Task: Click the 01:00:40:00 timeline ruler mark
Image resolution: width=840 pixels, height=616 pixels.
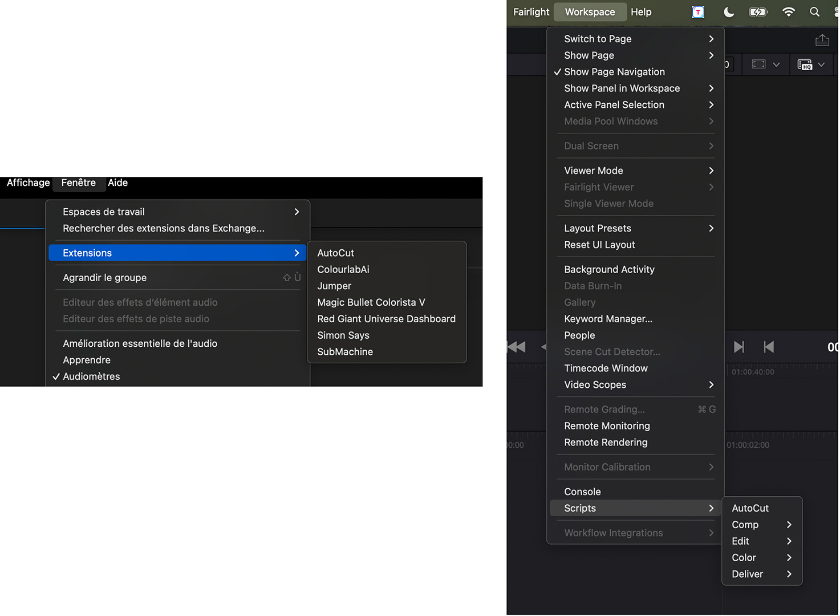Action: pyautogui.click(x=753, y=372)
